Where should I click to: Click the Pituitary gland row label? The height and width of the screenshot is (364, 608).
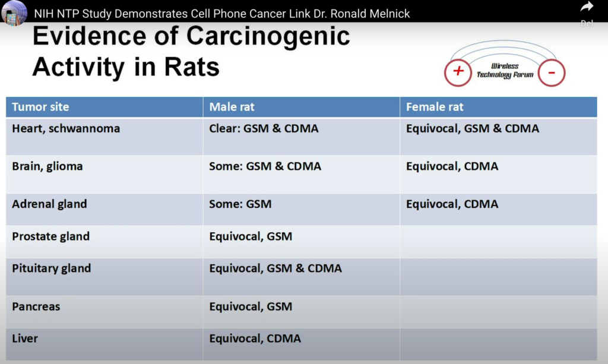click(51, 268)
